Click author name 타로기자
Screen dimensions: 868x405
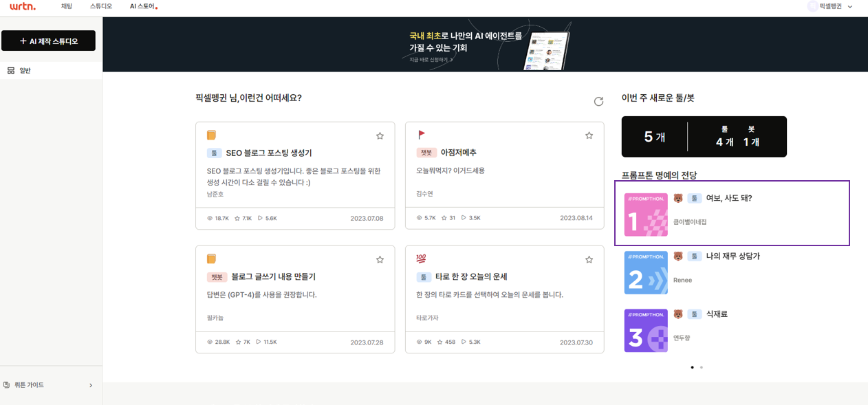click(x=427, y=318)
